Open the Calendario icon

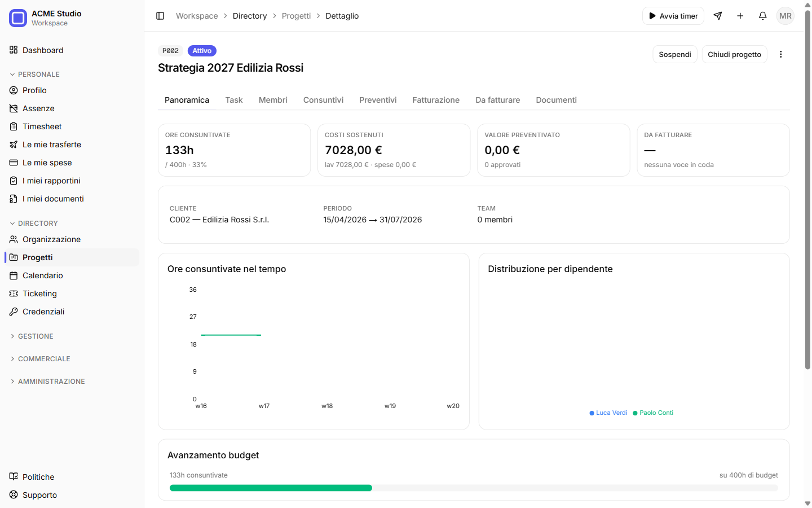(14, 275)
